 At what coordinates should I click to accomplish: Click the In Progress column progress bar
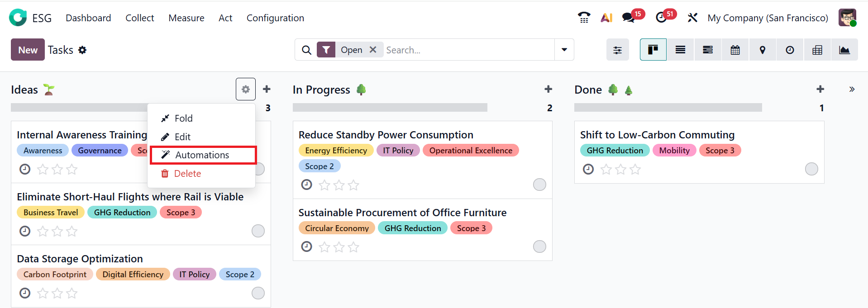tap(390, 108)
